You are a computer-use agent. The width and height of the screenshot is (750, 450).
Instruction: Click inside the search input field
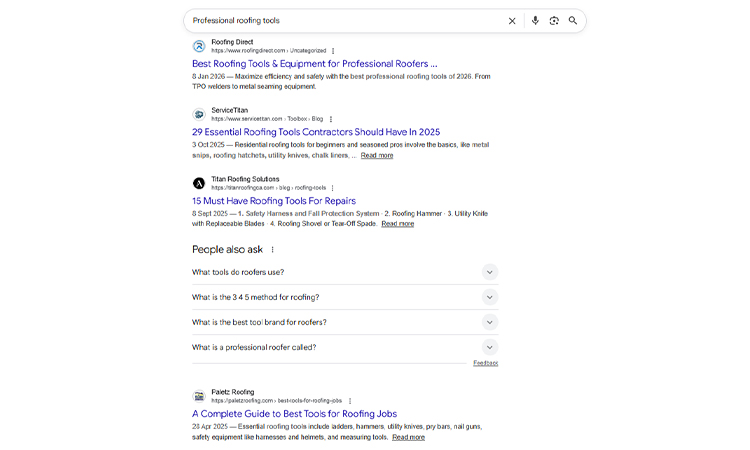click(340, 21)
